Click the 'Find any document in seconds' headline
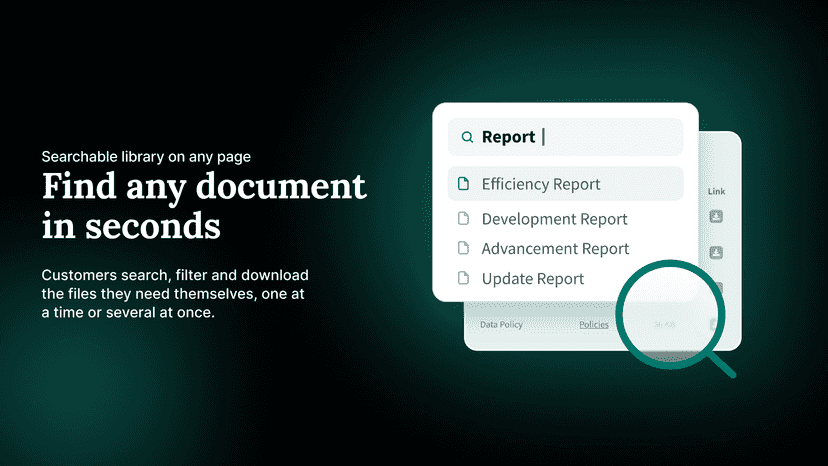This screenshot has height=466, width=828. click(204, 206)
